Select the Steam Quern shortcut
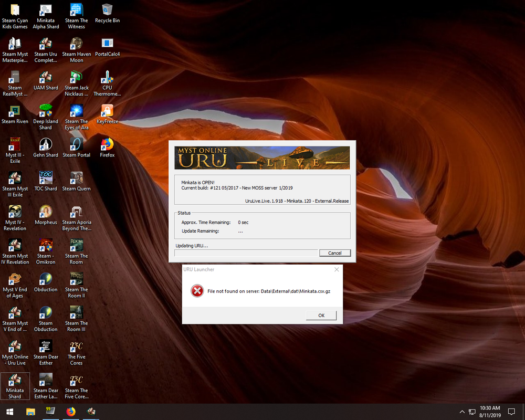The height and width of the screenshot is (420, 525). [x=76, y=182]
